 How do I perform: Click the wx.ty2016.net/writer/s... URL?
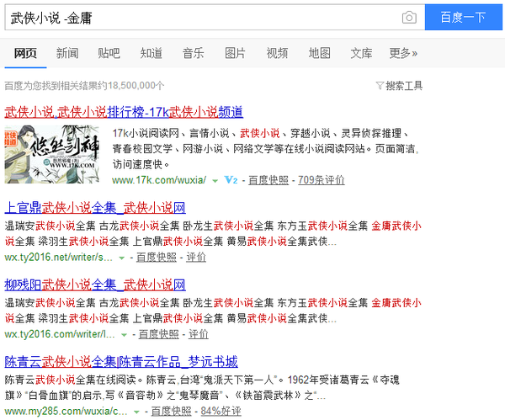[59, 258]
